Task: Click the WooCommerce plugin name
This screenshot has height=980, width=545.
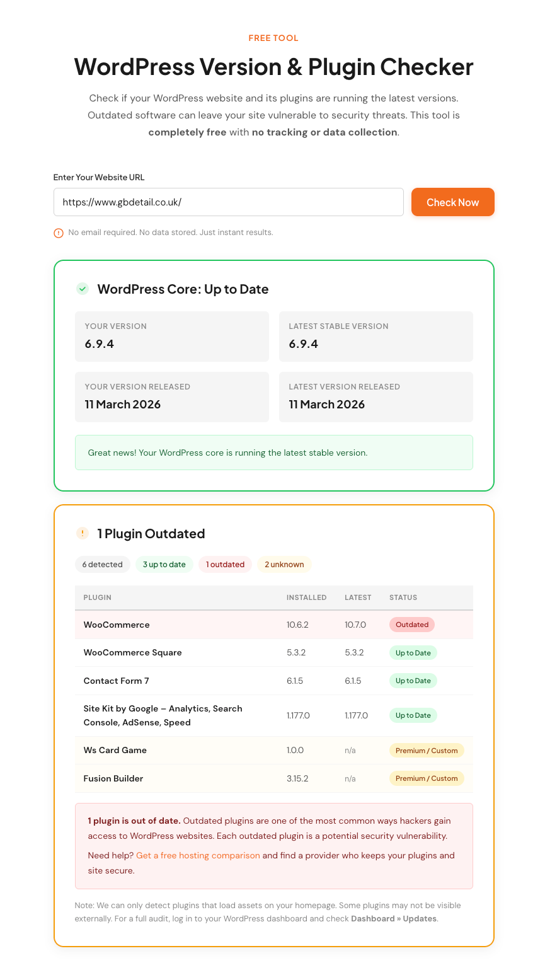Action: click(117, 625)
